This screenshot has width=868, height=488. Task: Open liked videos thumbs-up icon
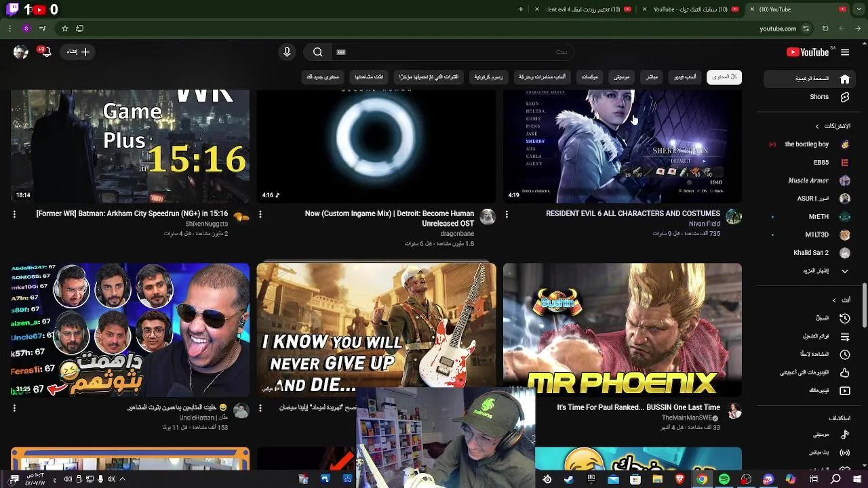point(845,373)
